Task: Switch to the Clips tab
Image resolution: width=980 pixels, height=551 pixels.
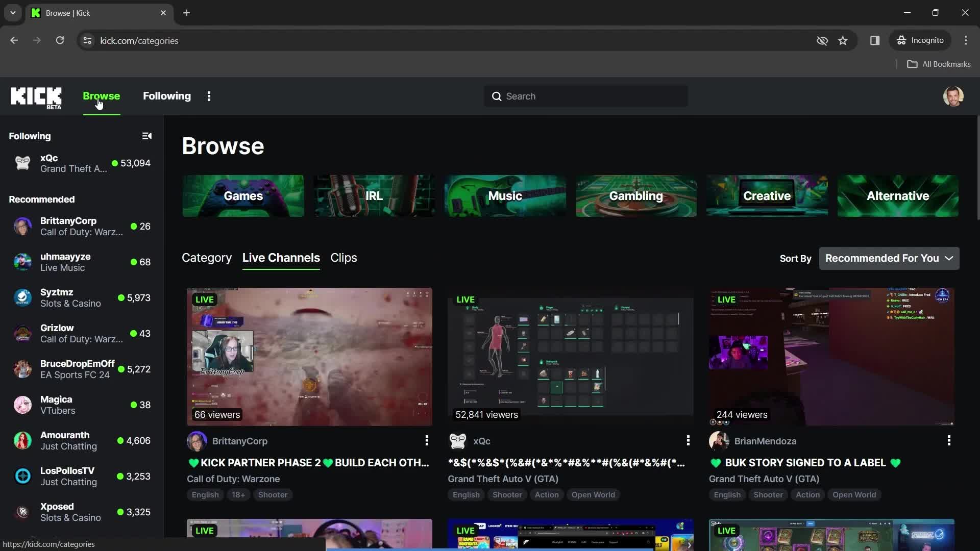Action: 344,257
